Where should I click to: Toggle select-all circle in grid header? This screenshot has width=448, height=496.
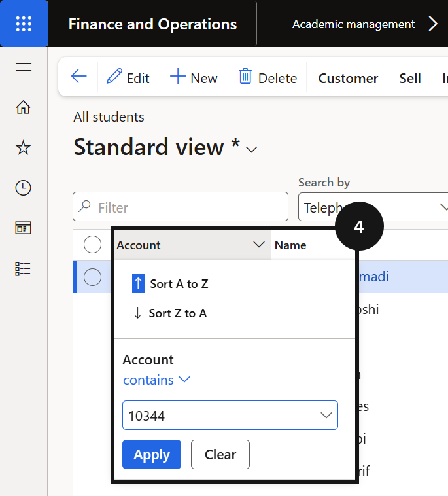click(92, 245)
